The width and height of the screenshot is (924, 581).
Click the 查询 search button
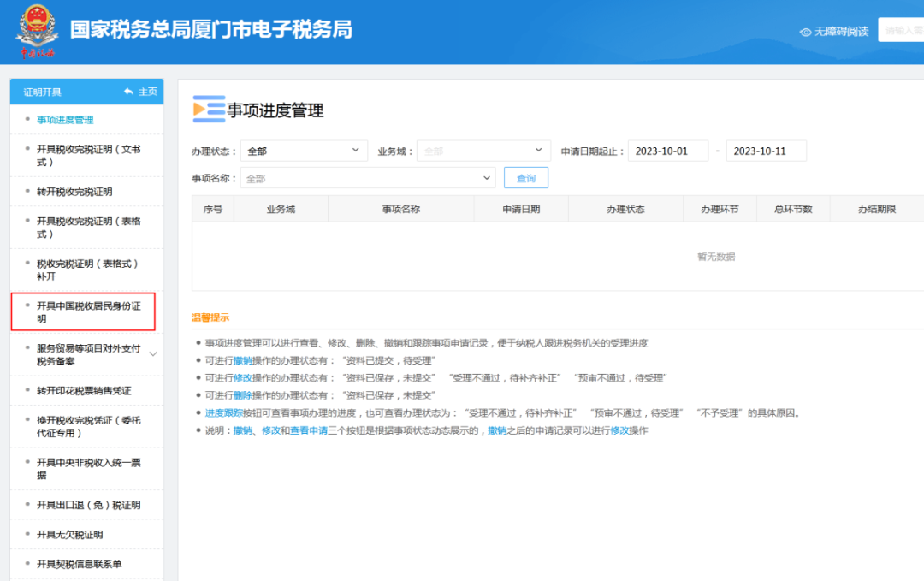525,177
